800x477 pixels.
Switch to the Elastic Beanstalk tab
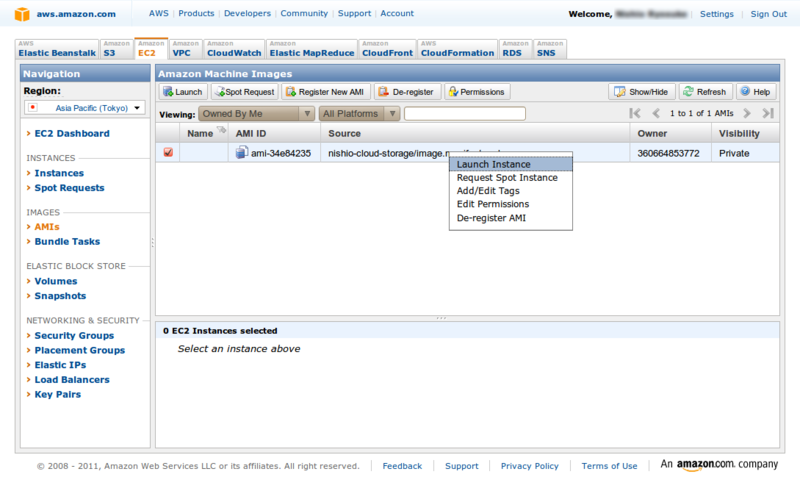click(57, 49)
